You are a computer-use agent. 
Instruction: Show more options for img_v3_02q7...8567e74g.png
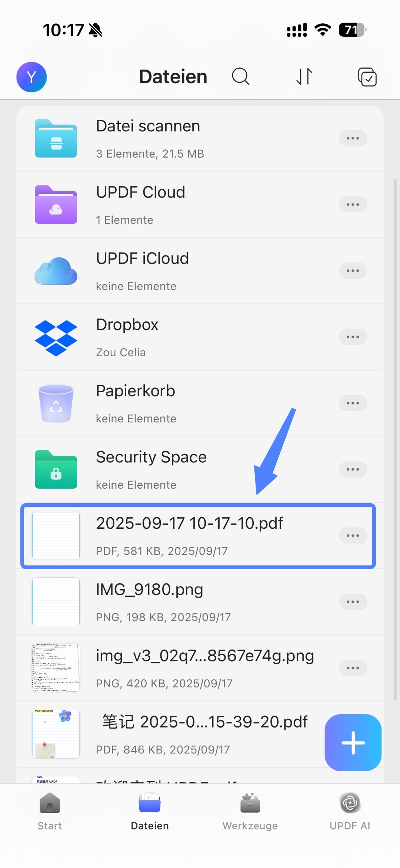pyautogui.click(x=353, y=668)
